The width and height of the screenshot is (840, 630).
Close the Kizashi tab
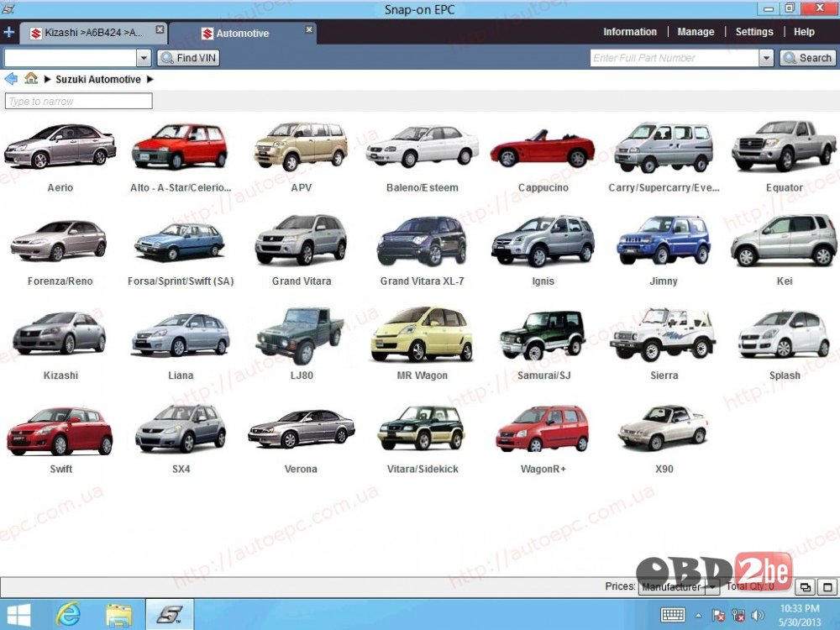tap(160, 29)
